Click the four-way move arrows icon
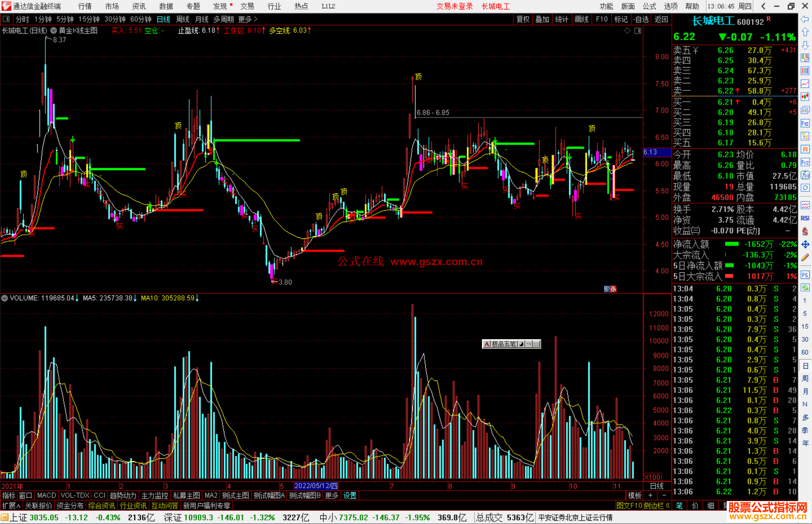The width and height of the screenshot is (812, 524). tap(805, 245)
